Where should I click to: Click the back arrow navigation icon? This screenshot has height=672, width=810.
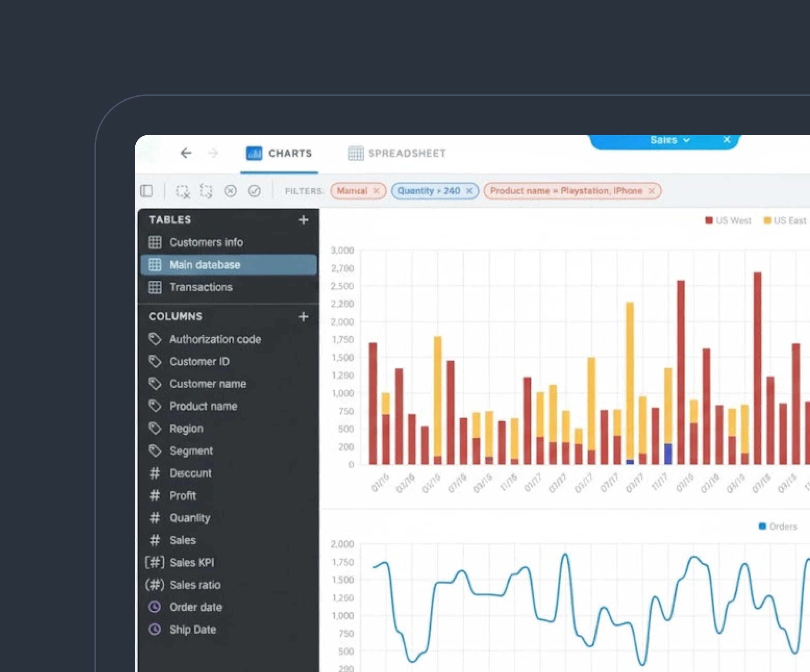point(186,153)
